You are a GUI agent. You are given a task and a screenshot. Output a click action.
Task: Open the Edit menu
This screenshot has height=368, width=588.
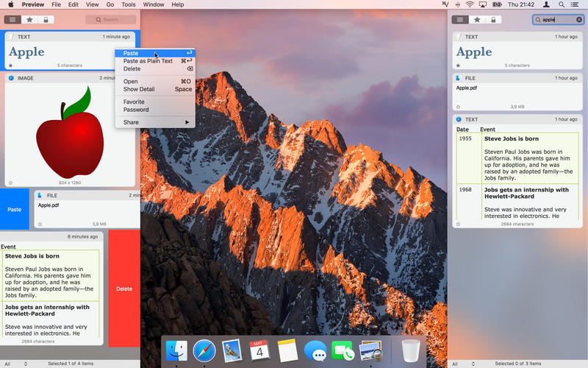pyautogui.click(x=73, y=4)
